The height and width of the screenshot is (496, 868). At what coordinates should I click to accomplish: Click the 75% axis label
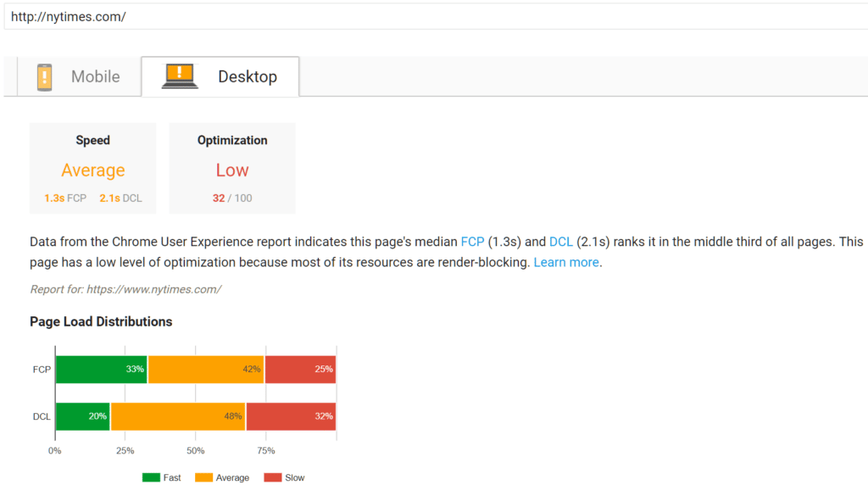tap(265, 450)
